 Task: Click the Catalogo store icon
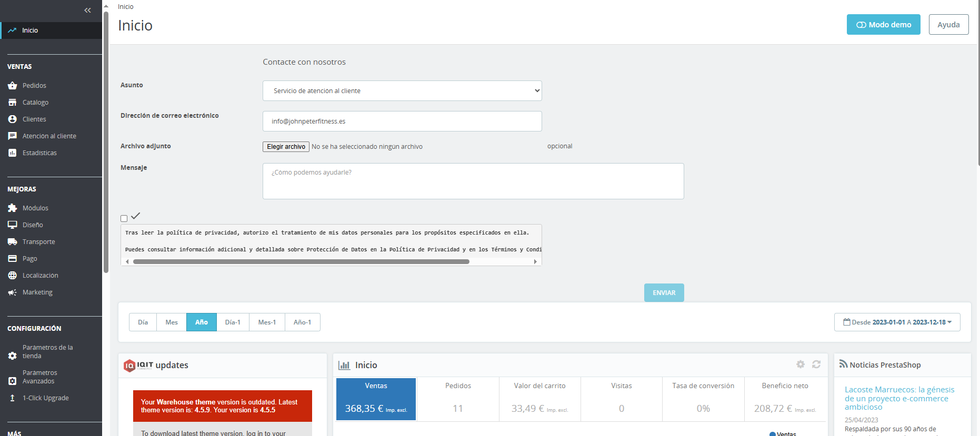[x=13, y=103]
